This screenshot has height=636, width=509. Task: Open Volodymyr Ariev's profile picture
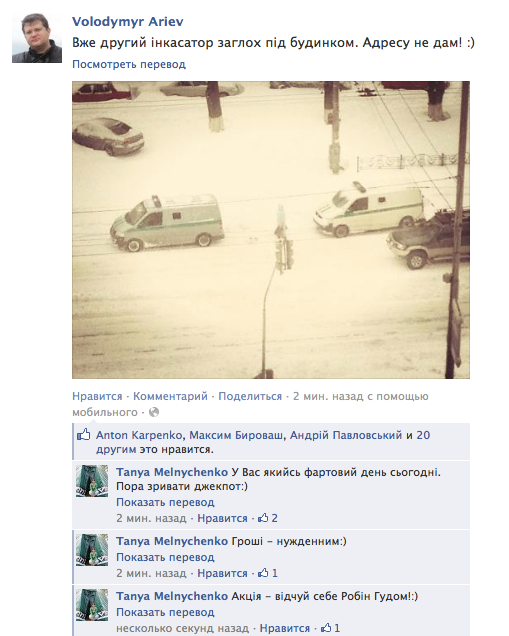pyautogui.click(x=37, y=38)
